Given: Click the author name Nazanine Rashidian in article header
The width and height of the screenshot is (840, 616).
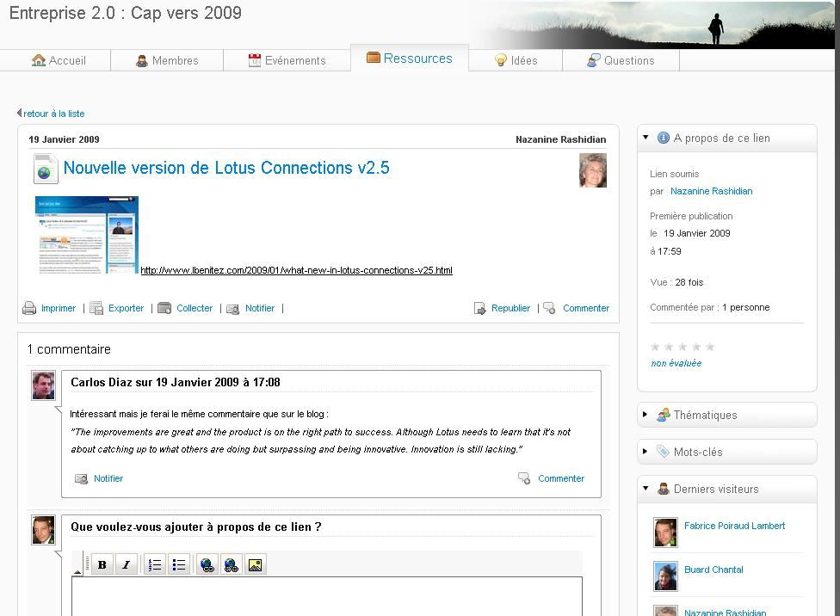Looking at the screenshot, I should pyautogui.click(x=561, y=139).
